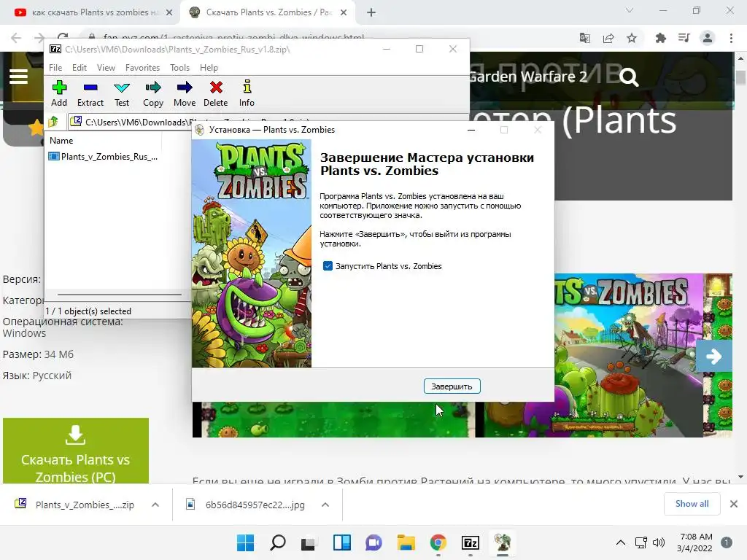Bookmark this page with the star icon
This screenshot has height=560, width=747.
click(x=632, y=38)
